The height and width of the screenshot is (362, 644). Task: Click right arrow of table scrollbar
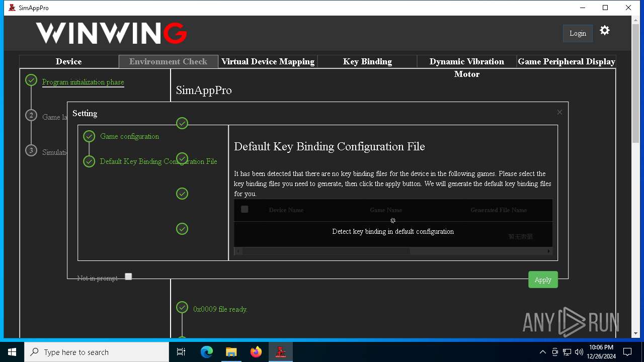[x=549, y=251]
